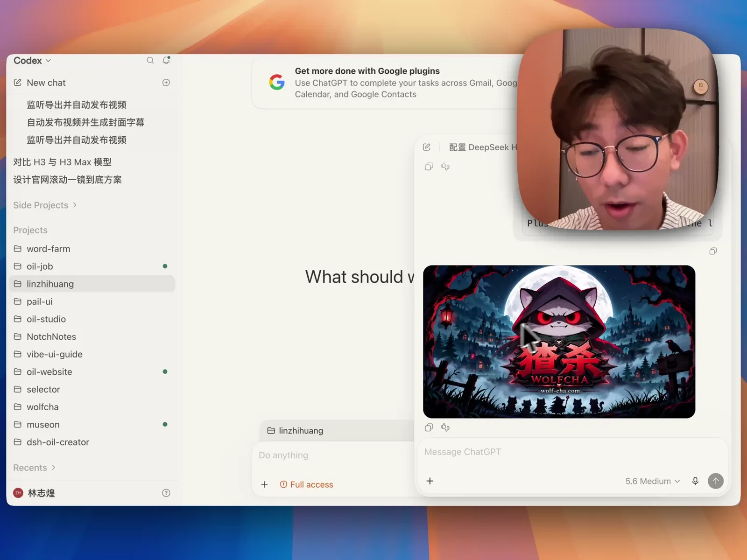Select the oil-website project
Screen dimensions: 747x560
click(92, 372)
